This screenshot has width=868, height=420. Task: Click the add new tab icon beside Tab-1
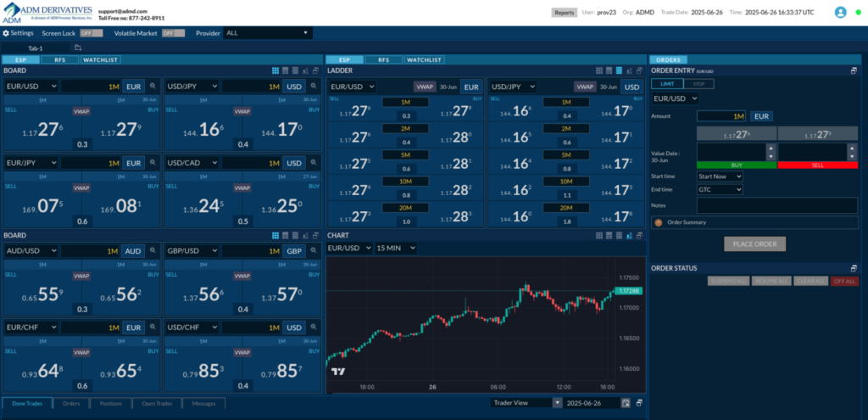77,48
